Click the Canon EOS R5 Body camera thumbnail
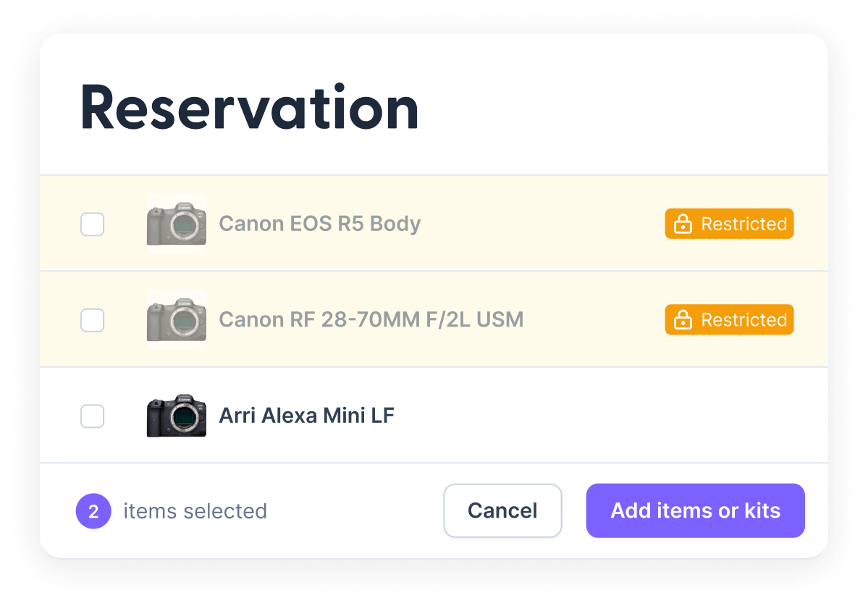868x606 pixels. pos(177,224)
